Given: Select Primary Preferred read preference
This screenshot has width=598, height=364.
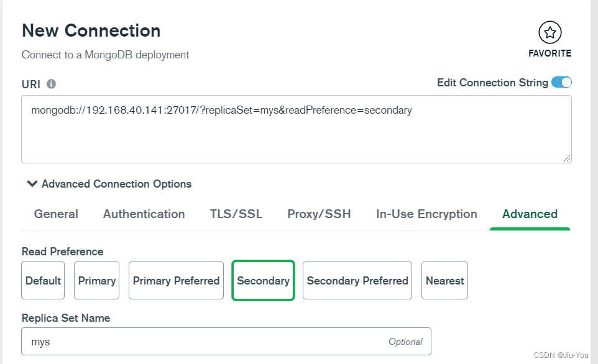Looking at the screenshot, I should 176,281.
